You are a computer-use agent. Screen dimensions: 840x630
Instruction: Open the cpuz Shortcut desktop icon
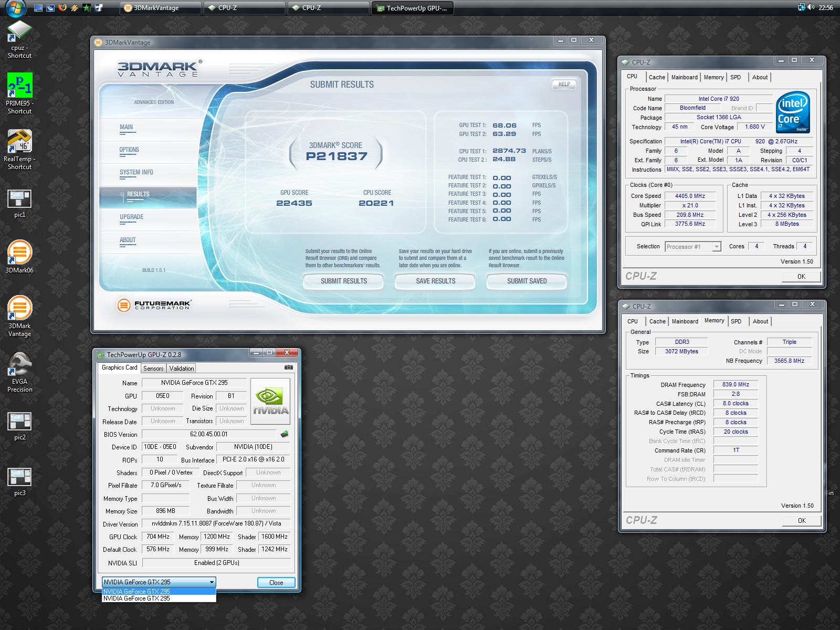pos(19,39)
